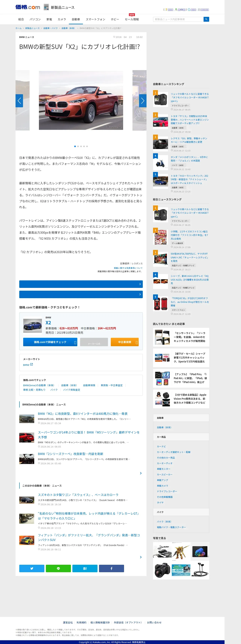Open 電動バイク・電動スクーター sidebar link
Image resolution: width=241 pixels, height=644 pixels.
pos(171,527)
